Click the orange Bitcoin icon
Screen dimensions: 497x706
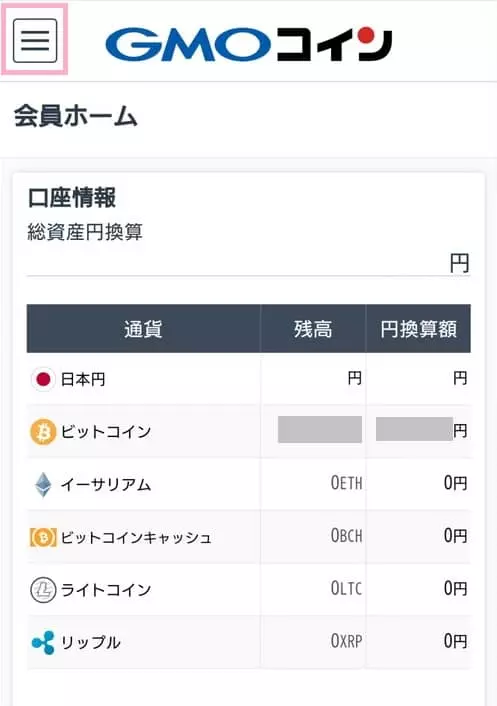(43, 432)
